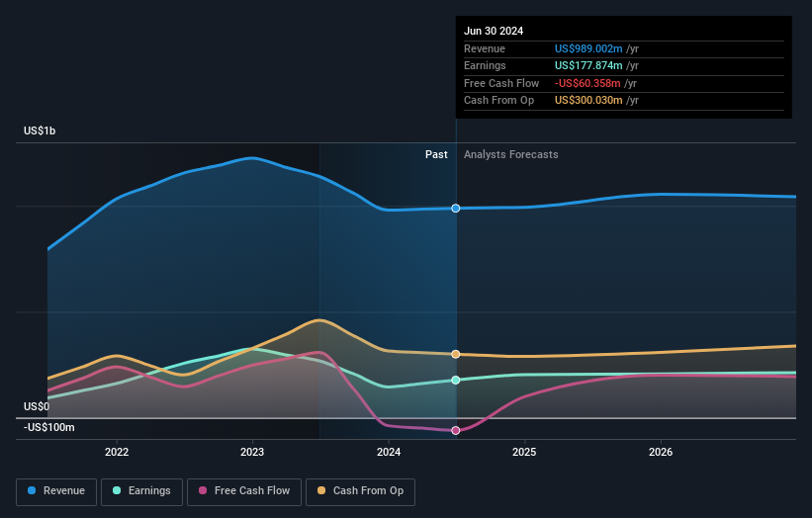Image resolution: width=812 pixels, height=518 pixels.
Task: Click the US$1b y-axis label
Action: [40, 130]
